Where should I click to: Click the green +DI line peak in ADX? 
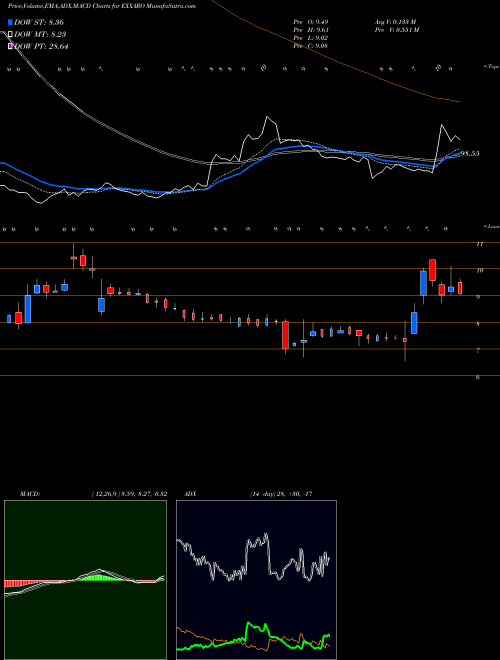pyautogui.click(x=249, y=624)
